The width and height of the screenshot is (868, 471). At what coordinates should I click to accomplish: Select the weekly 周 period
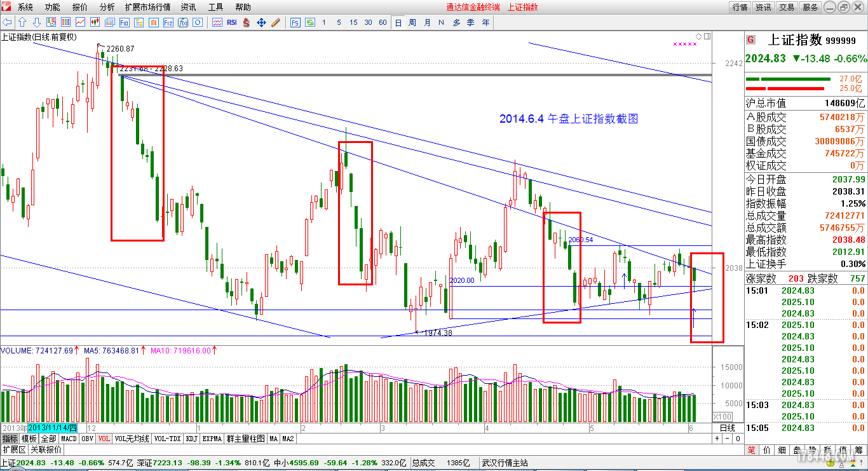pyautogui.click(x=412, y=22)
